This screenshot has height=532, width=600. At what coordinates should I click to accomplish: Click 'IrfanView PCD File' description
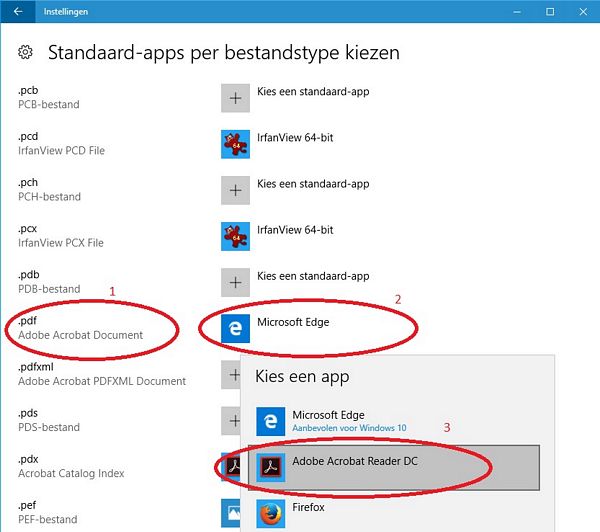click(61, 150)
